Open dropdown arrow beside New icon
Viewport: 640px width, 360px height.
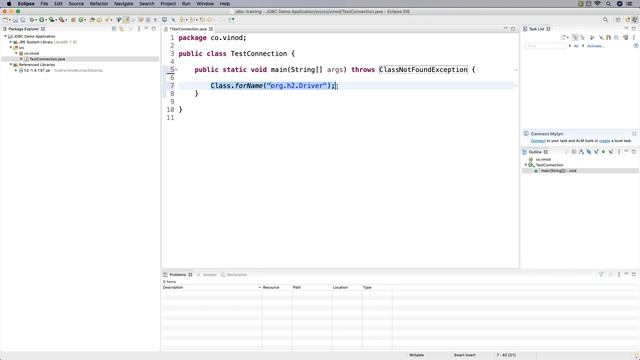(10, 20)
